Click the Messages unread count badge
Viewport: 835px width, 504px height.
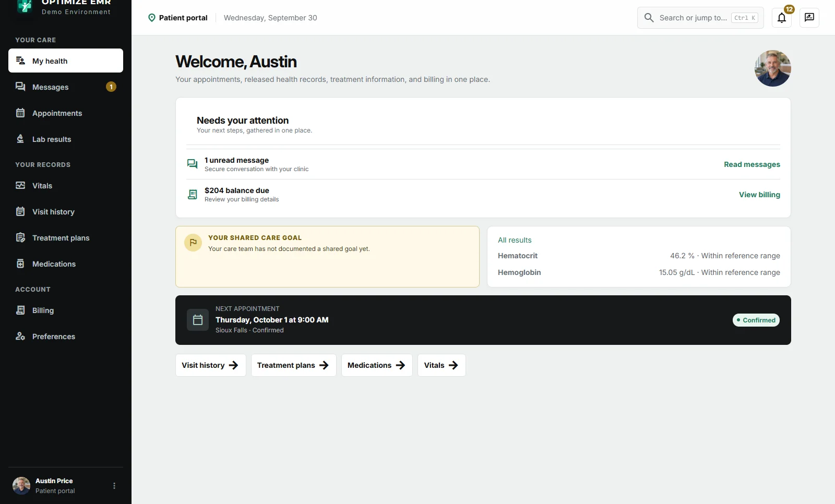[111, 87]
